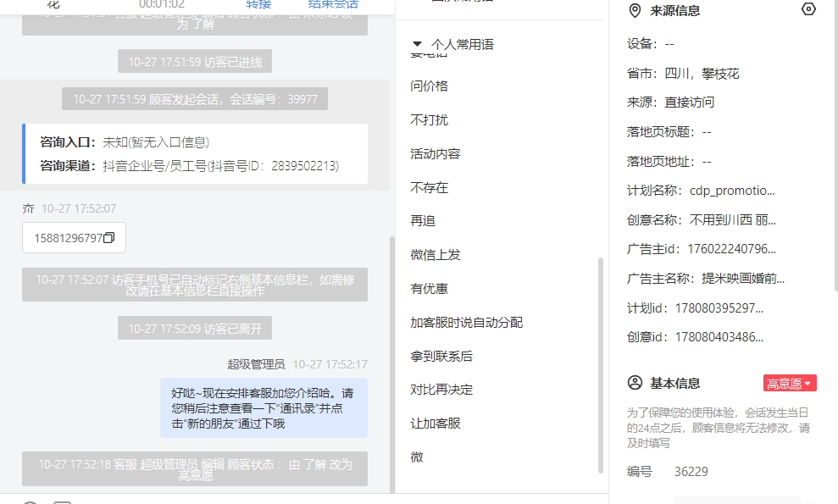Click the 设备 field row
Viewport: 838px width, 504px height.
click(x=651, y=44)
